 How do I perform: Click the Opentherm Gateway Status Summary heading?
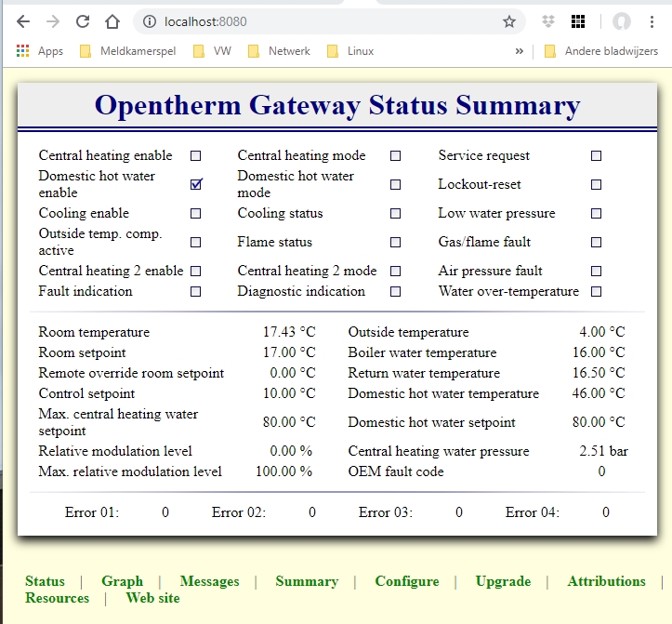[x=337, y=105]
